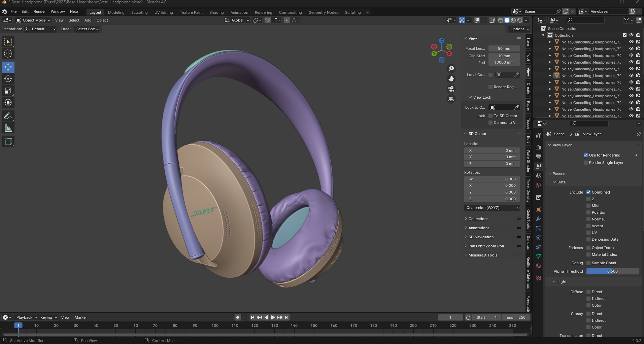The height and width of the screenshot is (344, 644).
Task: Open the Playback popover in timeline
Action: 26,317
